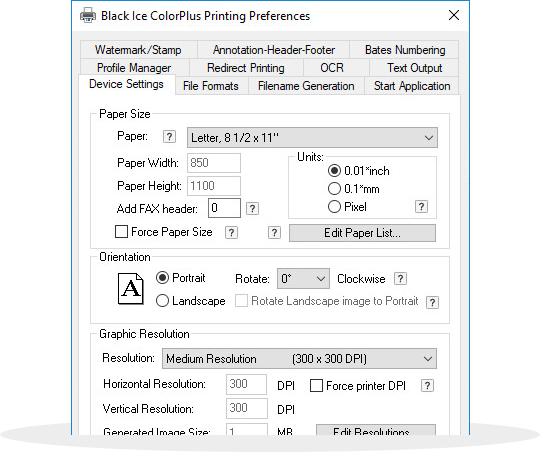Image resolution: width=540 pixels, height=452 pixels.
Task: Open the Bates Numbering tab
Action: click(404, 50)
